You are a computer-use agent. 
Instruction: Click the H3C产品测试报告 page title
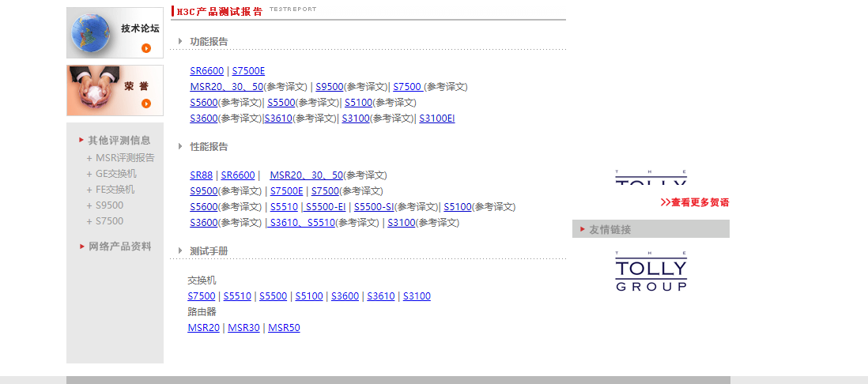pyautogui.click(x=219, y=12)
